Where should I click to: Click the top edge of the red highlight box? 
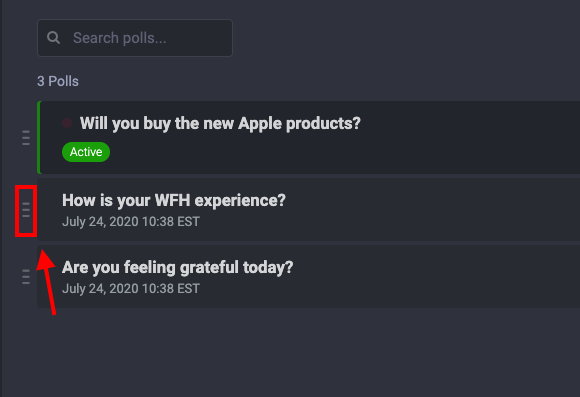pos(26,187)
